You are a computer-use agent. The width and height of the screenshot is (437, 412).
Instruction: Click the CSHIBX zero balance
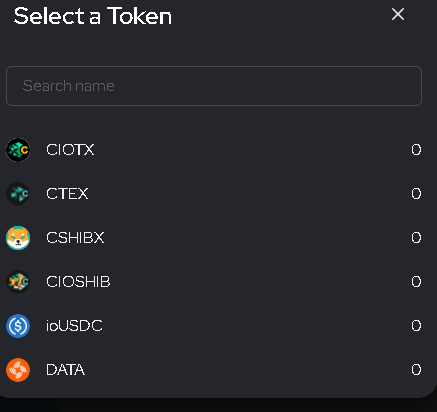pos(416,238)
